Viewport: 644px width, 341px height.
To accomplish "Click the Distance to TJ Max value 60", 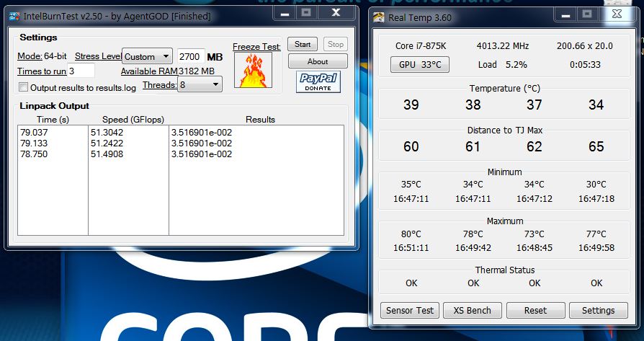I will 411,146.
